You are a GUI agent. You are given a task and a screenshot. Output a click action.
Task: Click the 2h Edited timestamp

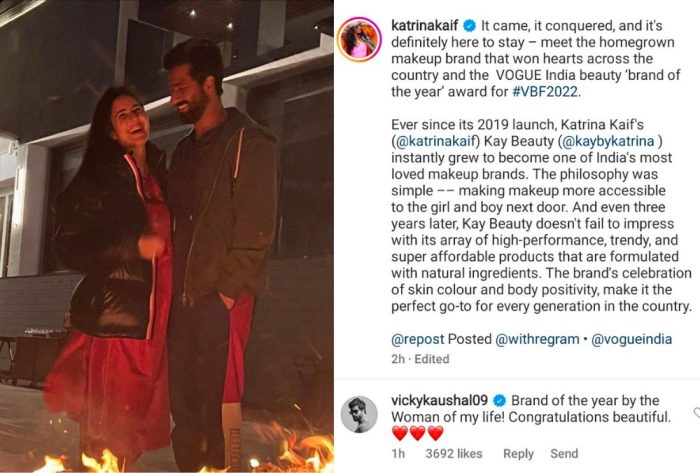[x=420, y=359]
